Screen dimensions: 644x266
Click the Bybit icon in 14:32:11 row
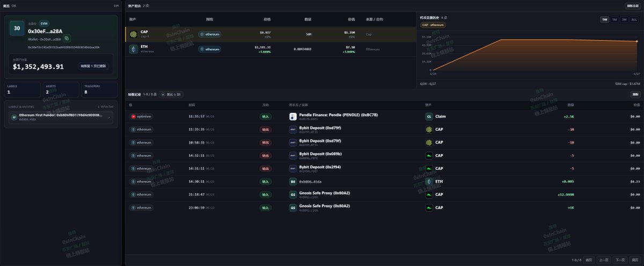pyautogui.click(x=293, y=155)
